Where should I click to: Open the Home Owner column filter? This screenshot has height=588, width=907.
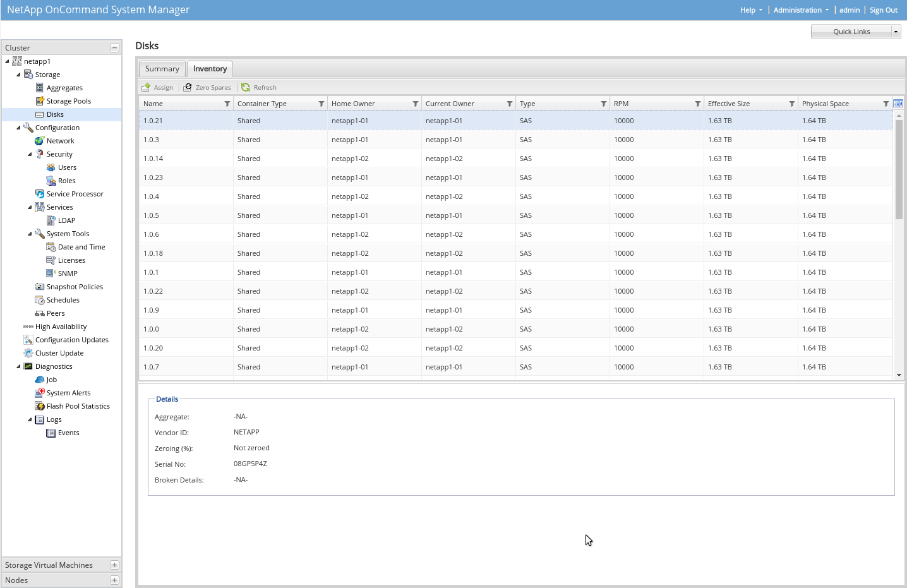click(416, 104)
